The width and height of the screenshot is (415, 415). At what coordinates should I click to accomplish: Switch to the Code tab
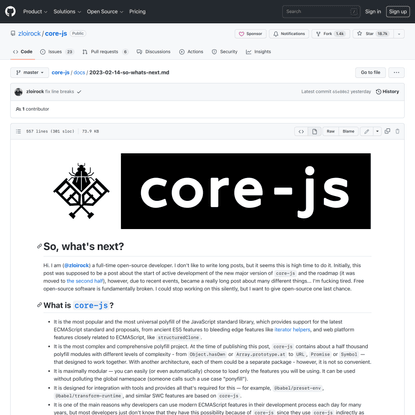point(23,52)
